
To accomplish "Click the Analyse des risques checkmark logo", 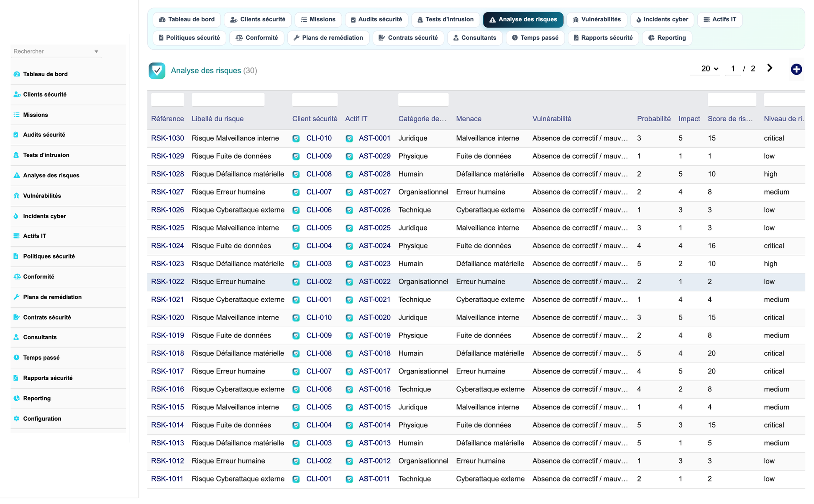I will click(x=157, y=71).
